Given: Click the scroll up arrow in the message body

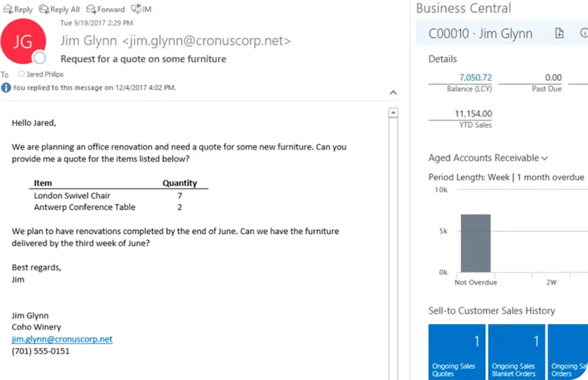Looking at the screenshot, I should tap(393, 113).
